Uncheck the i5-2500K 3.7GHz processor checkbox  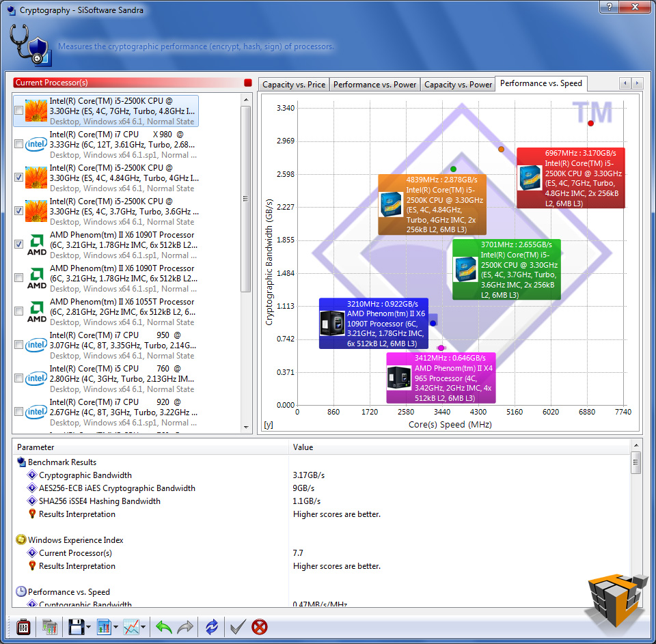tap(19, 211)
